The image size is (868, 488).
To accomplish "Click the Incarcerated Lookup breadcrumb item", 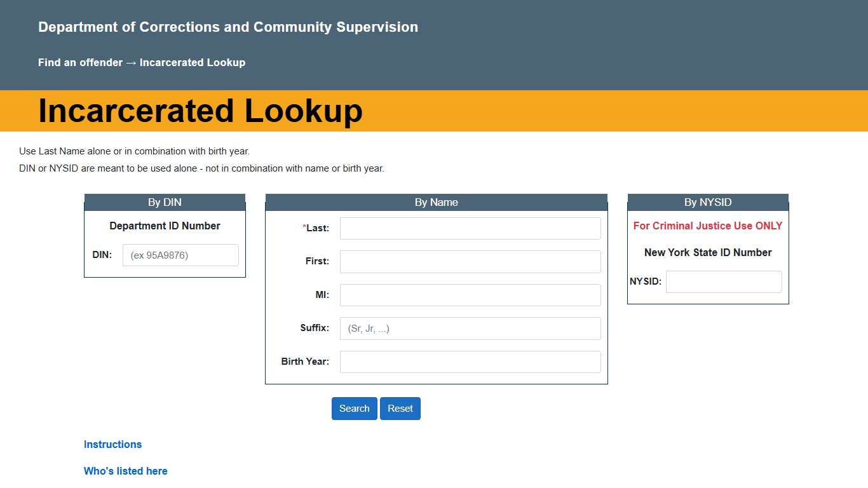I will tap(193, 62).
